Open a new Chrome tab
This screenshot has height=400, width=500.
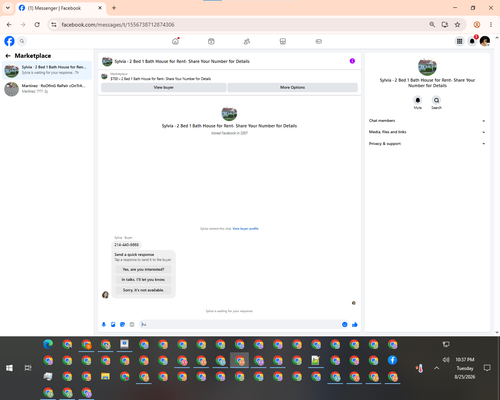click(114, 8)
